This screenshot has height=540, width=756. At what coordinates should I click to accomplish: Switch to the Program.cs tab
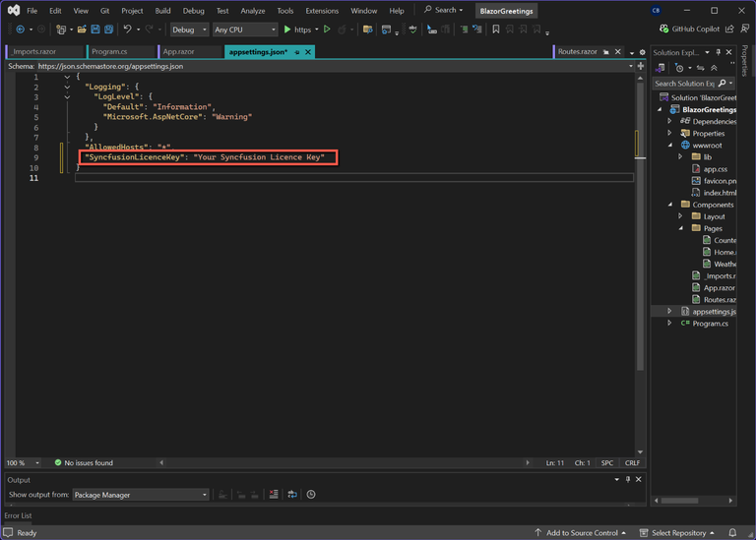(108, 52)
